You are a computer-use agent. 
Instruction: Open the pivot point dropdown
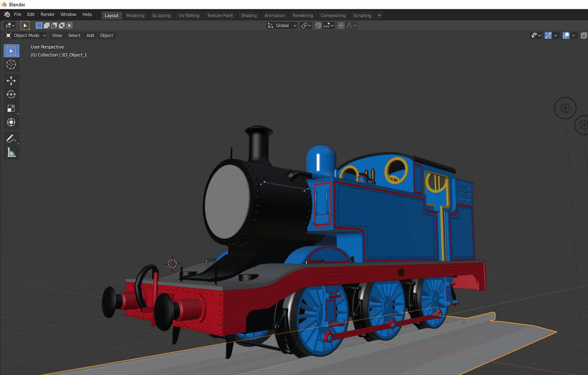pos(306,26)
